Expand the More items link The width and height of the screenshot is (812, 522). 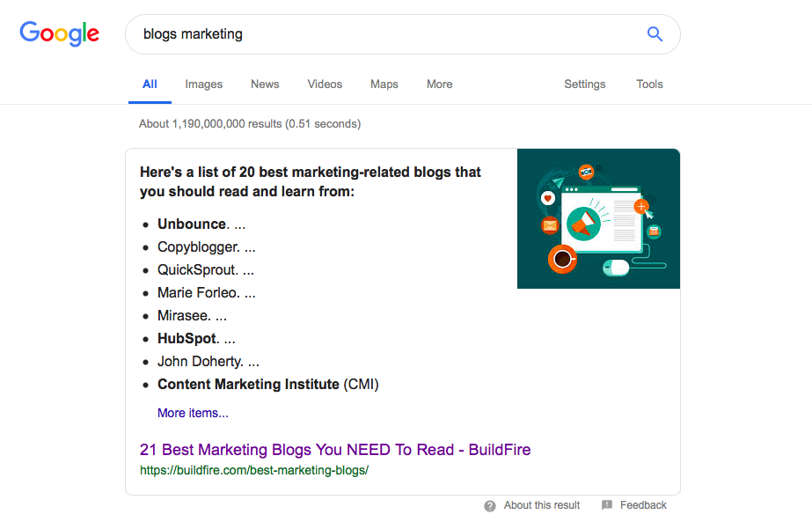(x=193, y=413)
